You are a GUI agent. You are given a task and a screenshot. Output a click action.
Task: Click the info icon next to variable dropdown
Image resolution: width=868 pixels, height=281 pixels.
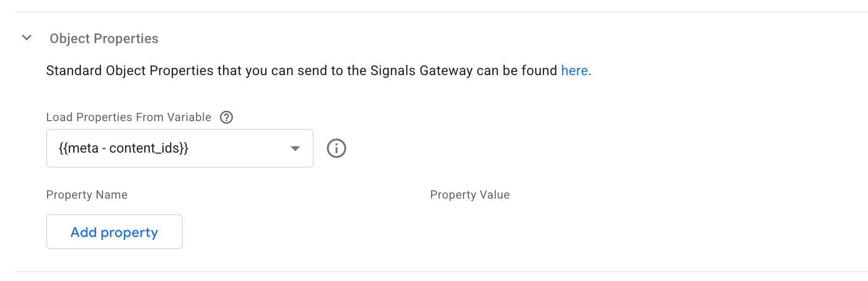point(337,148)
